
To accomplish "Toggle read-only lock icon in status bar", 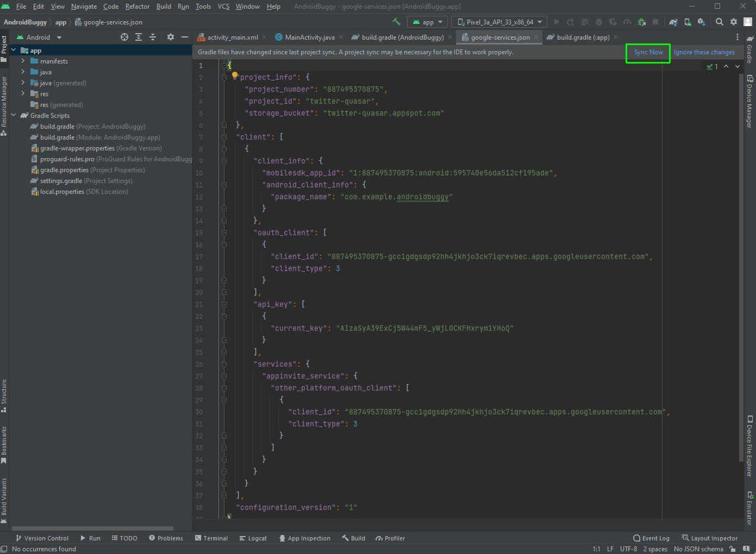I will tap(733, 549).
